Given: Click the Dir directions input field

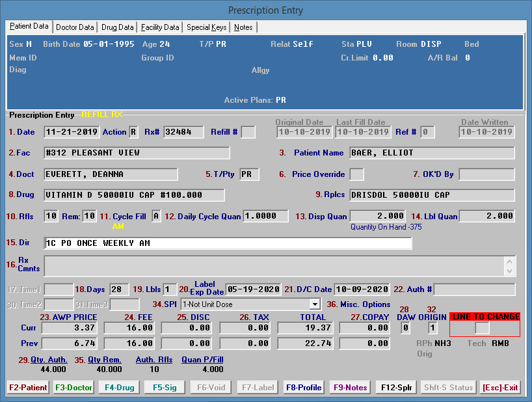Looking at the screenshot, I should coord(228,243).
